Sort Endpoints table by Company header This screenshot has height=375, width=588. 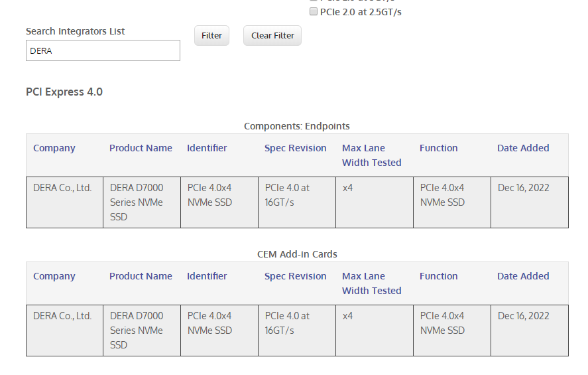(x=54, y=148)
